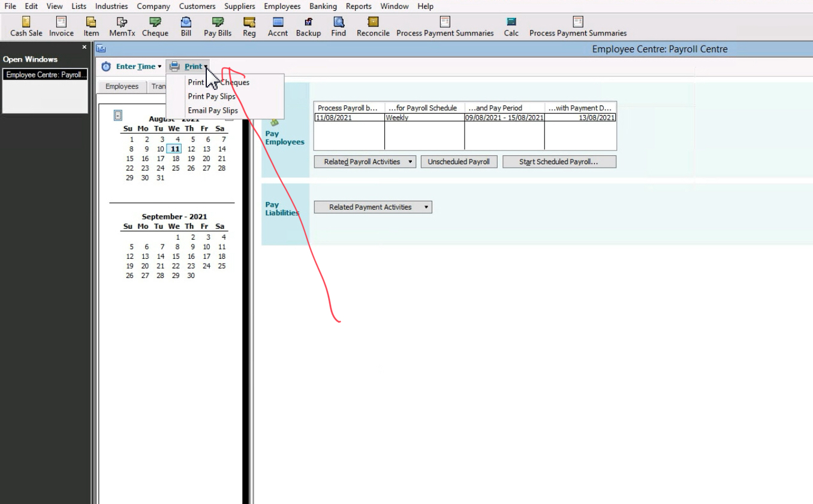Click the Bill toolbar icon
The width and height of the screenshot is (813, 504).
point(186,27)
